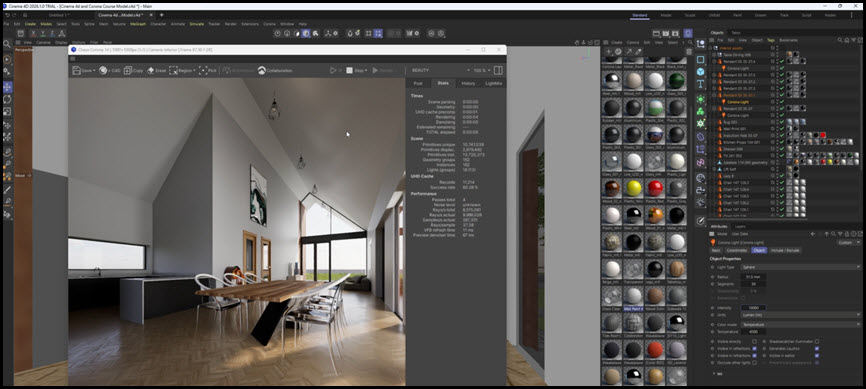Click the Radius value field
Viewport: 866px width, 389px height.
point(753,277)
